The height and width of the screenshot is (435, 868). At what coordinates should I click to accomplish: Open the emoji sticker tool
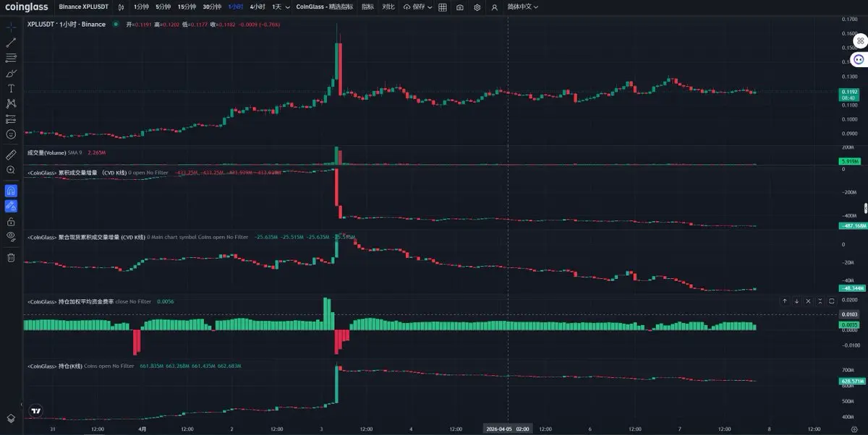pyautogui.click(x=11, y=134)
